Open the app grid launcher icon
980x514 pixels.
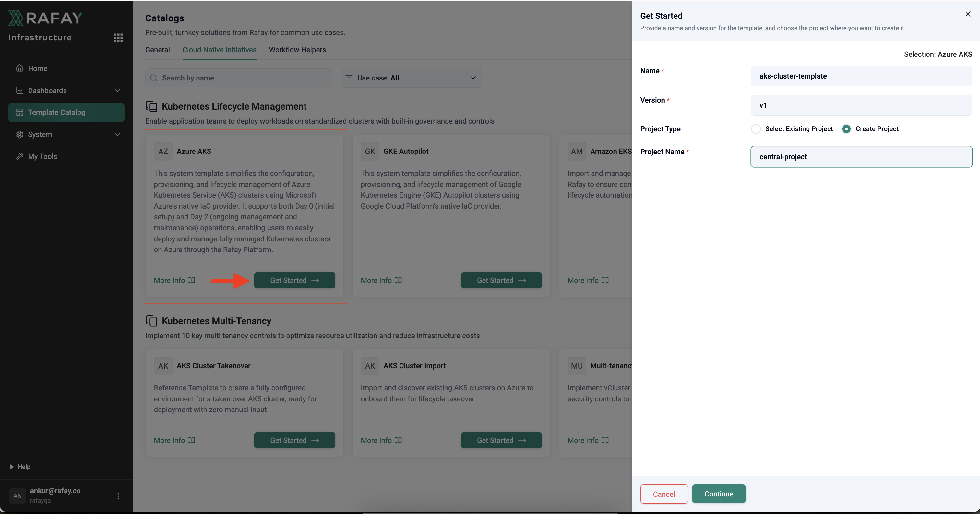(118, 37)
